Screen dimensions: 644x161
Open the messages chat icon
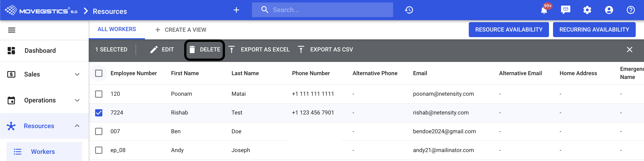tap(565, 10)
